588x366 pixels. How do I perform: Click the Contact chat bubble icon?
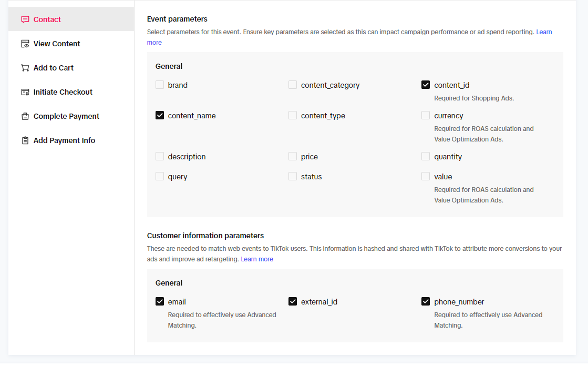[25, 19]
